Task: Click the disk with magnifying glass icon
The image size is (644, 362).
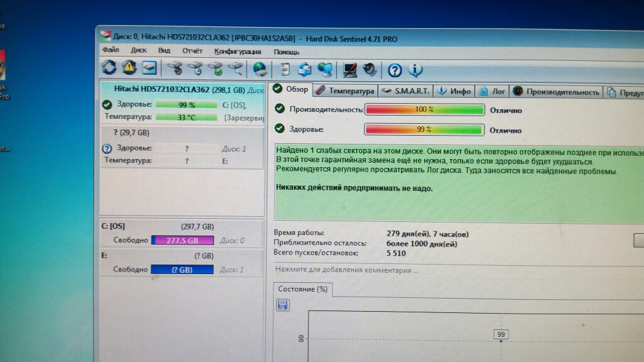Action: [x=236, y=69]
